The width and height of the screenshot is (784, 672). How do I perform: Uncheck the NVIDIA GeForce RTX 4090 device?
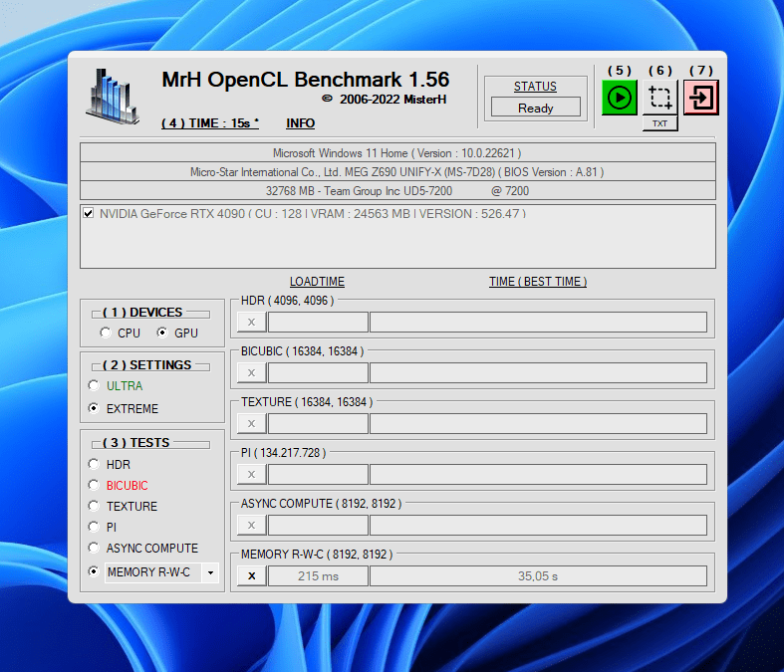coord(89,213)
